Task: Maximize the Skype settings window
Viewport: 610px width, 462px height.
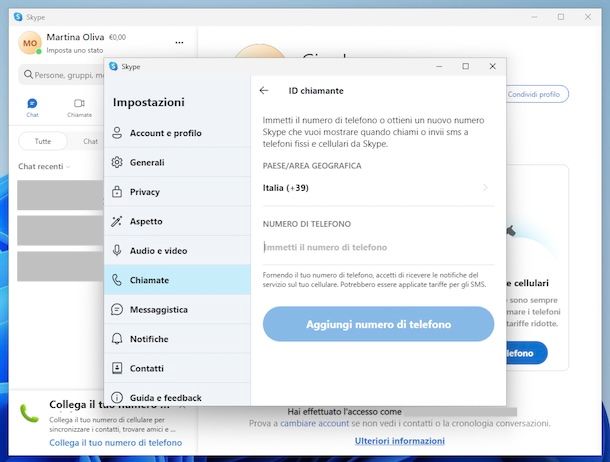Action: (x=465, y=66)
